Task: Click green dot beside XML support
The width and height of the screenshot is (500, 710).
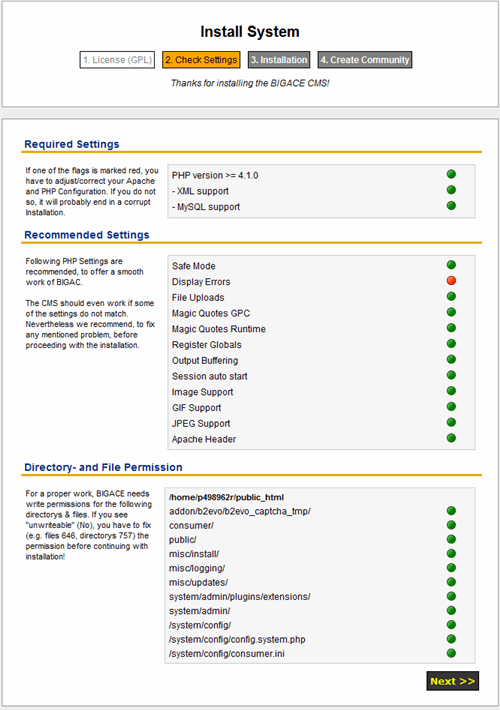Action: point(451,190)
